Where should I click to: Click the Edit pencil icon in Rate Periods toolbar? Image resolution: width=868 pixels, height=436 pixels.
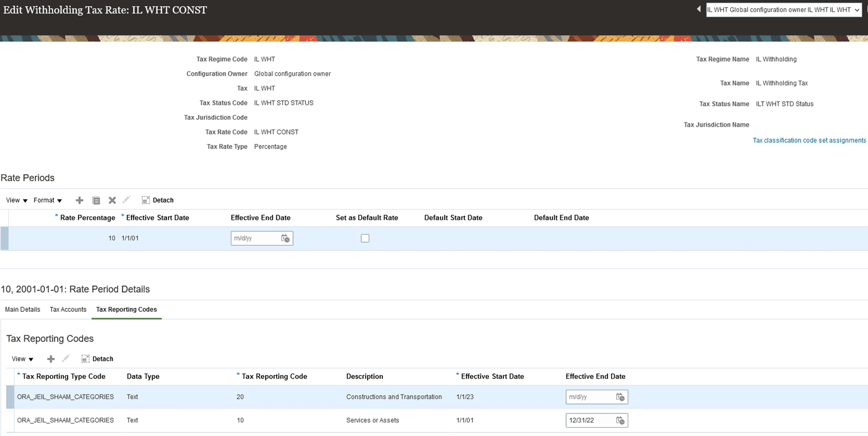pos(126,200)
